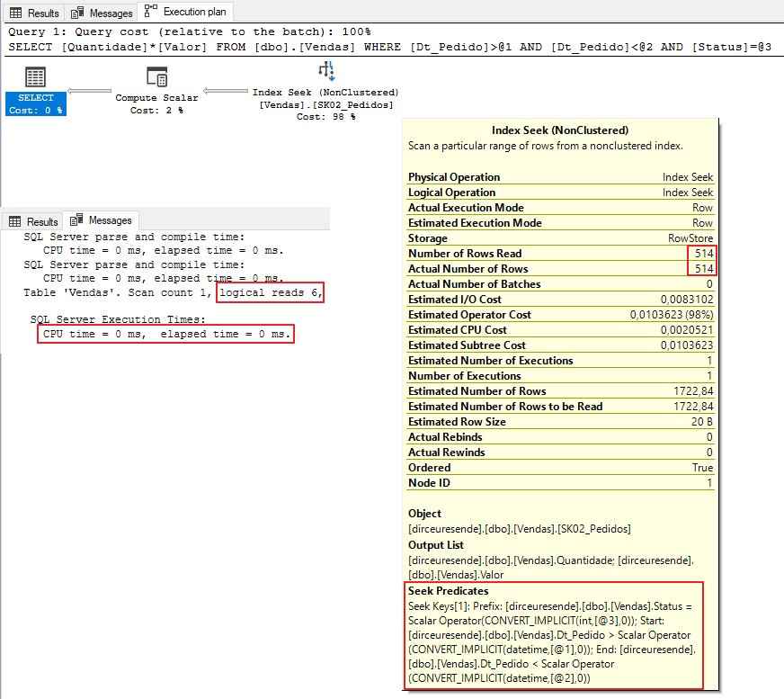Click the highlighted SELECT operator node
The height and width of the screenshot is (699, 784).
pyautogui.click(x=36, y=103)
